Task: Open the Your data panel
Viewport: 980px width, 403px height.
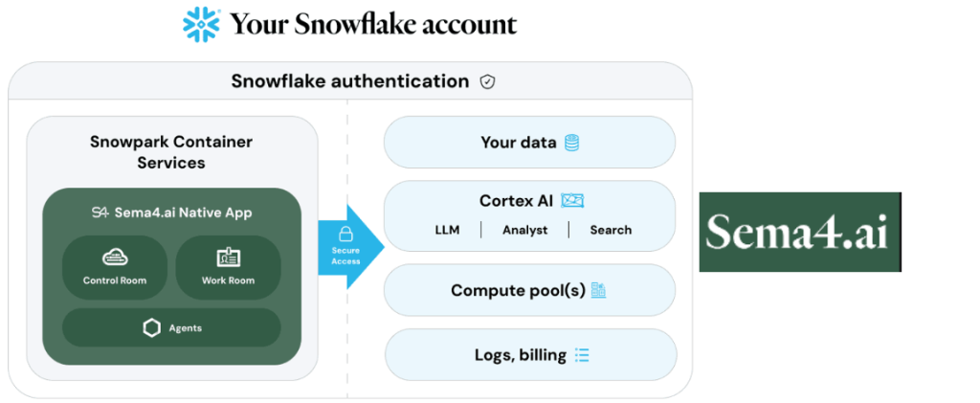Action: click(x=529, y=143)
